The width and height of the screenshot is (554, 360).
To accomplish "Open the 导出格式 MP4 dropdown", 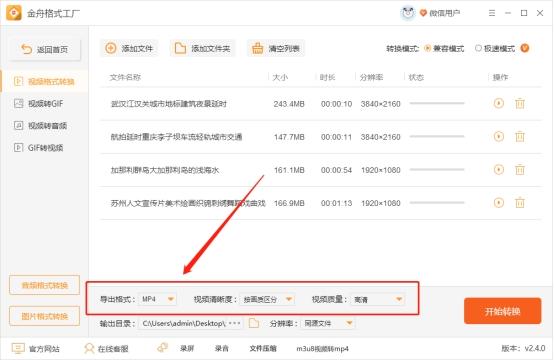I will (157, 299).
